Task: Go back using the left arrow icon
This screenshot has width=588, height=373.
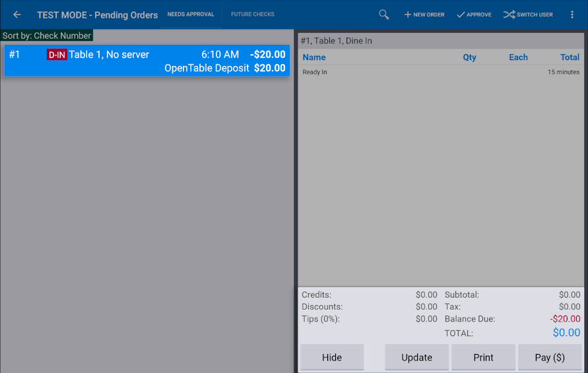Action: pyautogui.click(x=17, y=15)
